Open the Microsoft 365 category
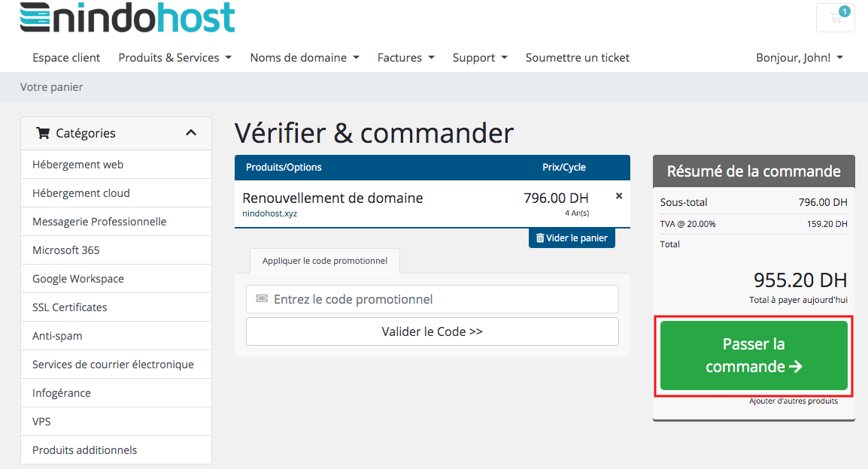Screen dimensions: 868x469 point(117,250)
